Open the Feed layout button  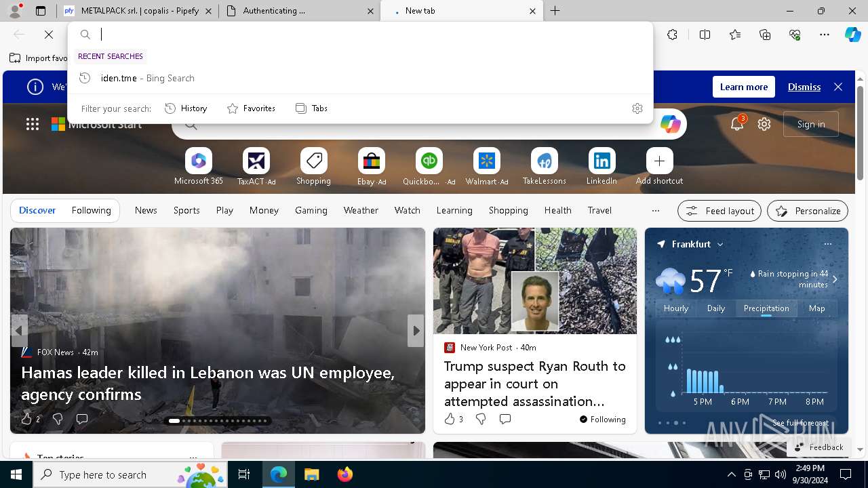coord(719,211)
